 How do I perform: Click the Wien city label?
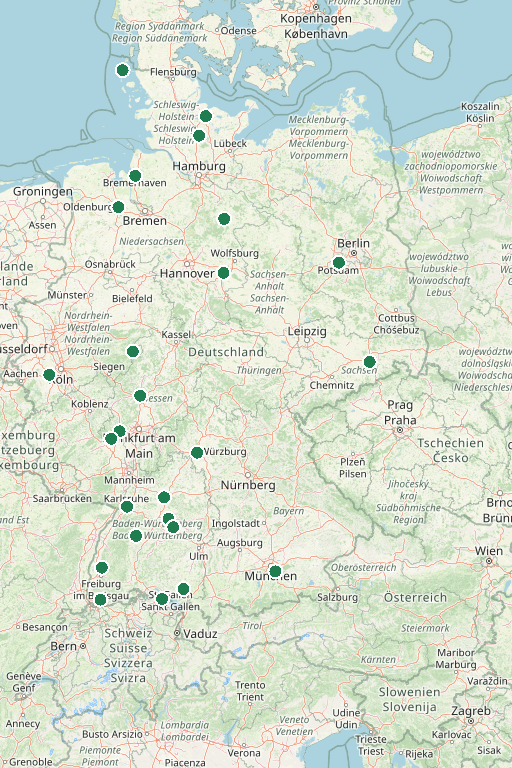pyautogui.click(x=488, y=551)
